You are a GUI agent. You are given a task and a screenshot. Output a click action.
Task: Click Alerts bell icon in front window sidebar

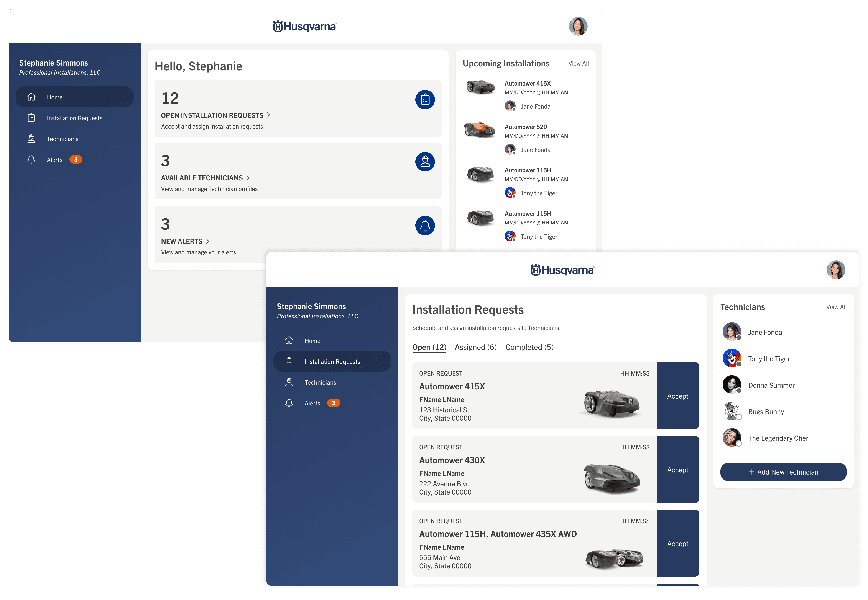tap(289, 403)
